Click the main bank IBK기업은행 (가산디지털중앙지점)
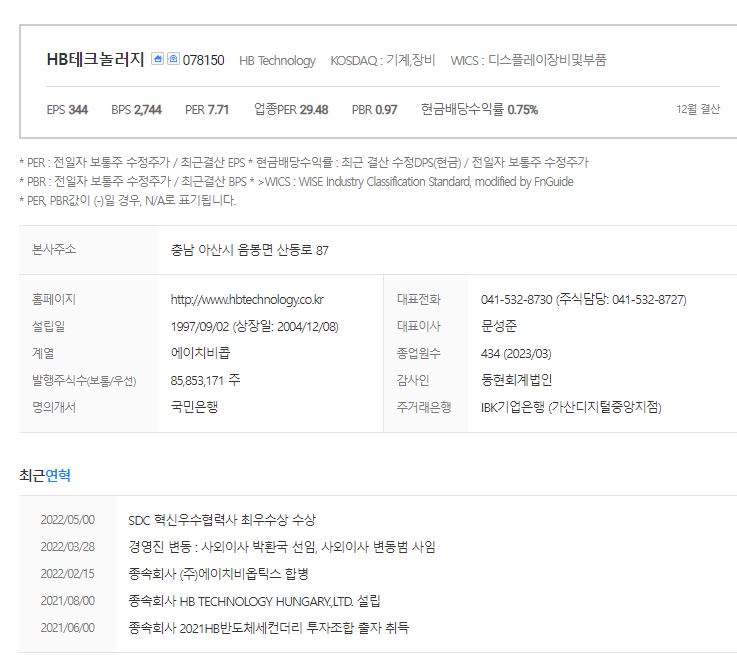 tap(571, 407)
